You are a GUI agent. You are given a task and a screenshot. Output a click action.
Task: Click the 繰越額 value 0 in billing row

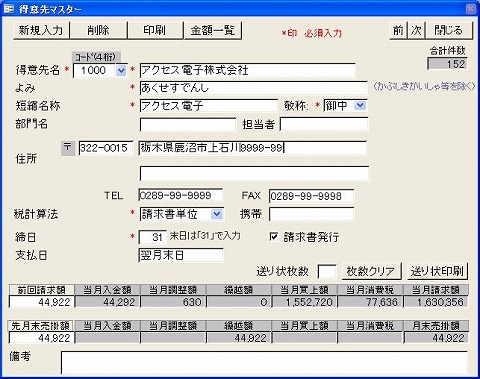[239, 302]
